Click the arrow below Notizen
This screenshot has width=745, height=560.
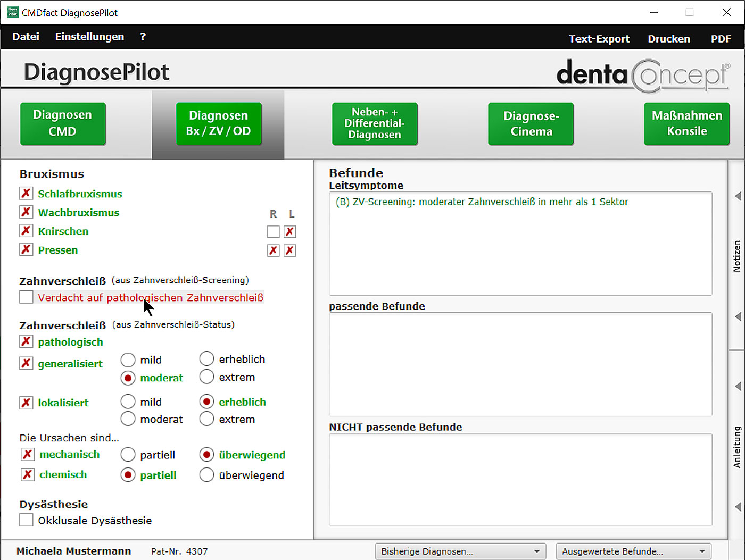click(x=738, y=317)
